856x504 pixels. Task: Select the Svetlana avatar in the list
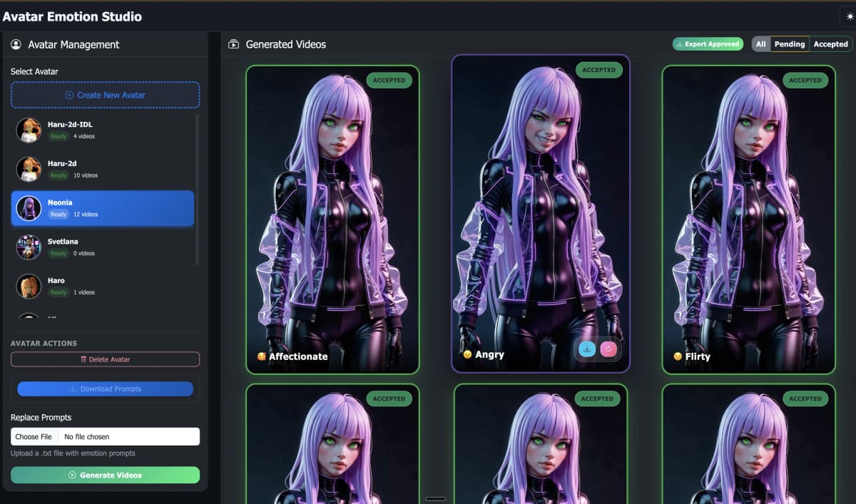[102, 247]
